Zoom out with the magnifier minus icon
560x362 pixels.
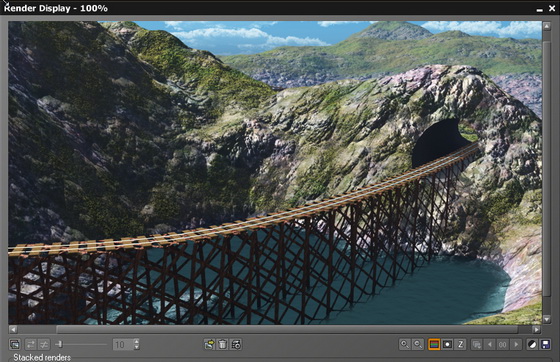418,345
